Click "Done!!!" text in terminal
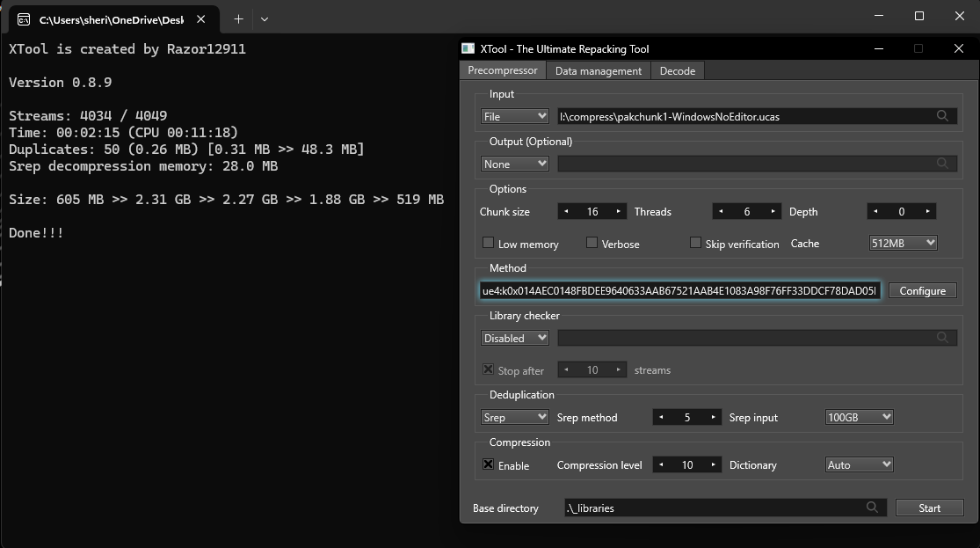 [x=36, y=233]
